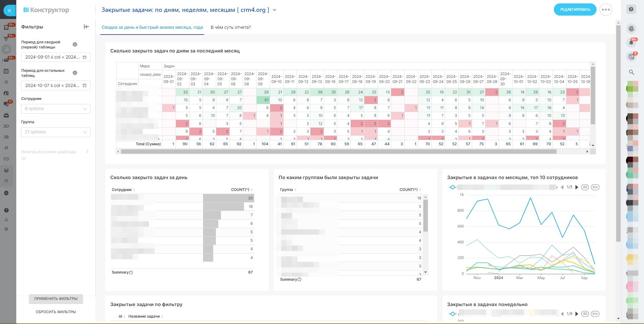Expand the Сотрудник filter dropdown
The height and width of the screenshot is (324, 644).
click(x=56, y=109)
